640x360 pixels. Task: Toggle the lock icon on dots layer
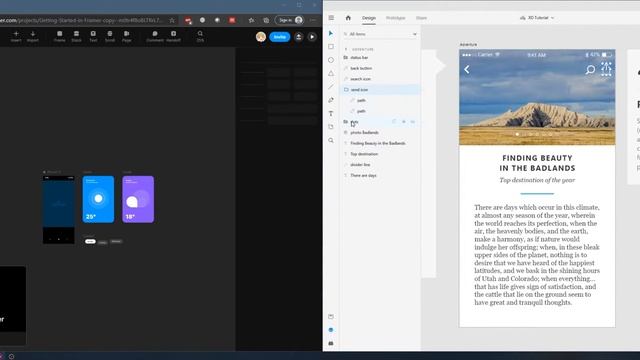pyautogui.click(x=404, y=122)
